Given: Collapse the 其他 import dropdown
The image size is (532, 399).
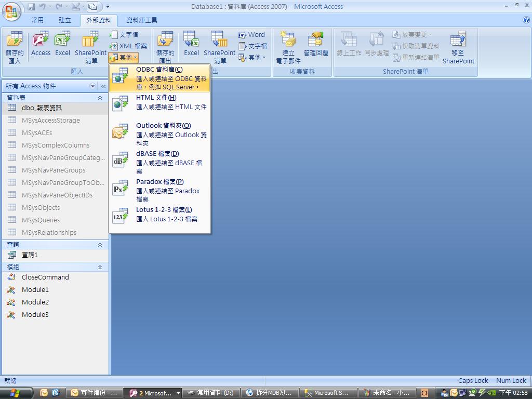Looking at the screenshot, I should [x=124, y=58].
